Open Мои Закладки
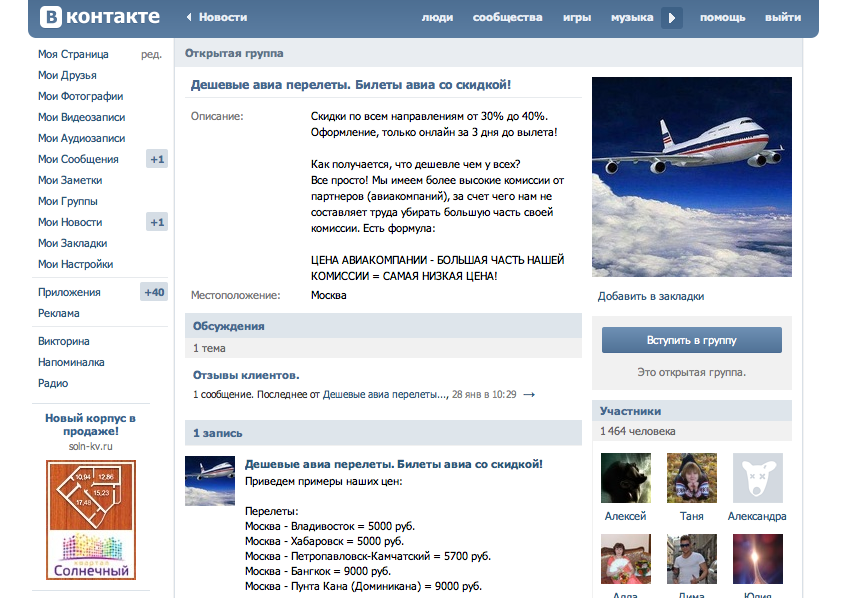848x598 pixels. click(x=72, y=243)
